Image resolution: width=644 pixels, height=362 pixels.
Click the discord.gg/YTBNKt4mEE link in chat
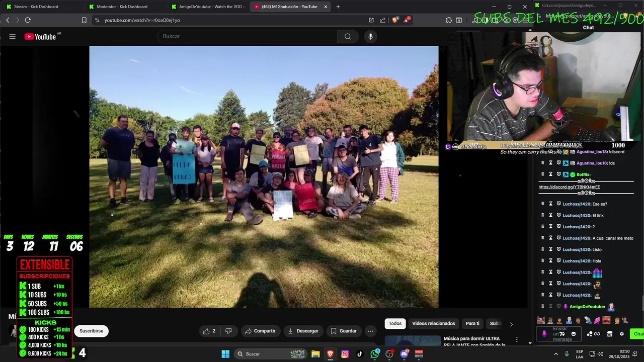click(569, 187)
